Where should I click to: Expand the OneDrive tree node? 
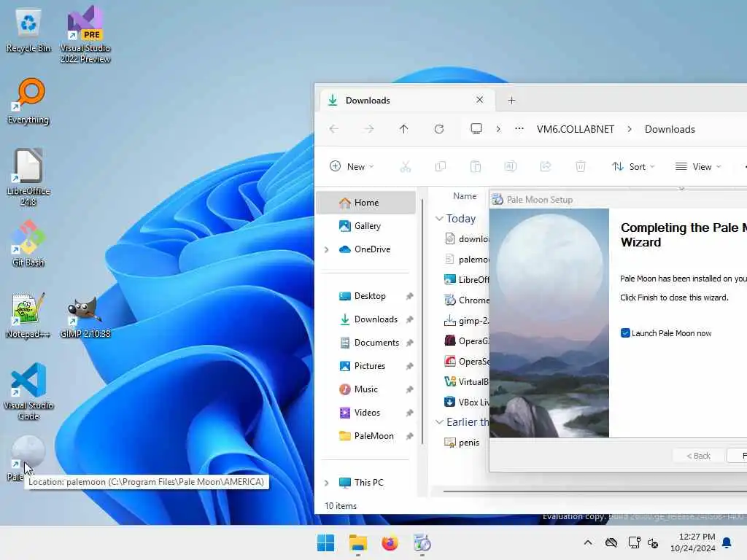[326, 249]
